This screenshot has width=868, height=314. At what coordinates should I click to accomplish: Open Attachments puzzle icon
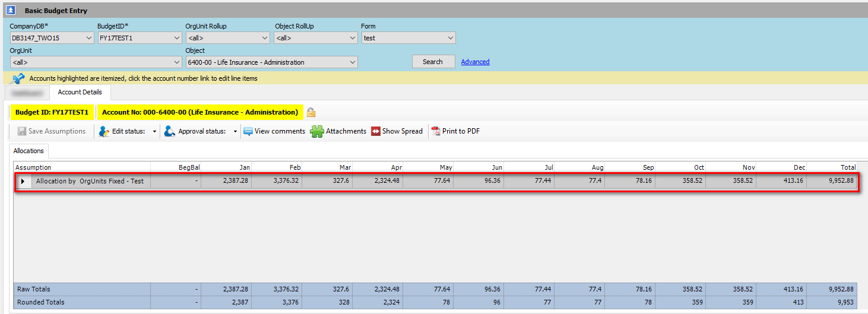click(317, 131)
